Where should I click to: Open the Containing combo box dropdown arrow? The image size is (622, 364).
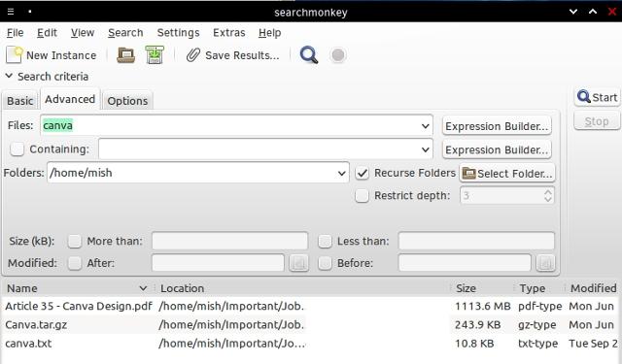click(x=425, y=149)
